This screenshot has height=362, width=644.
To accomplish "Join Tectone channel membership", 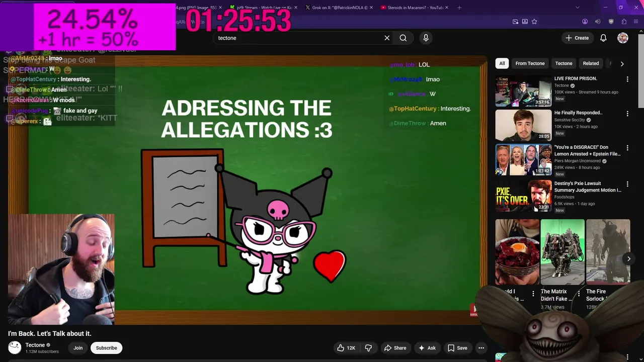I will click(78, 348).
